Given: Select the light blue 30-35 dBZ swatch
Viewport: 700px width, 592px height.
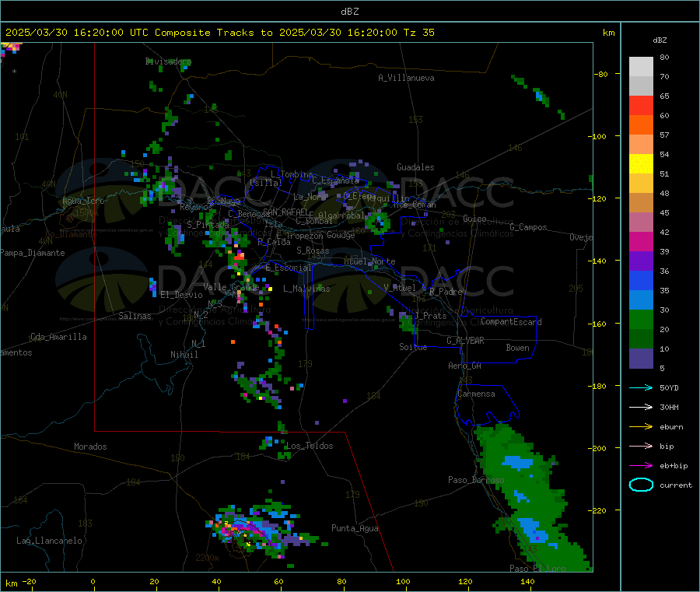Looking at the screenshot, I should (x=641, y=300).
